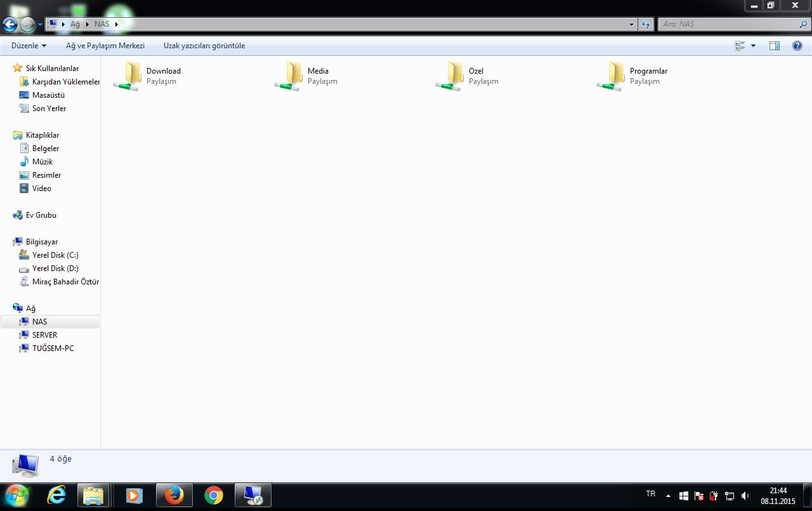The width and height of the screenshot is (812, 511).
Task: Open the view options dropdown arrow
Action: [x=753, y=46]
